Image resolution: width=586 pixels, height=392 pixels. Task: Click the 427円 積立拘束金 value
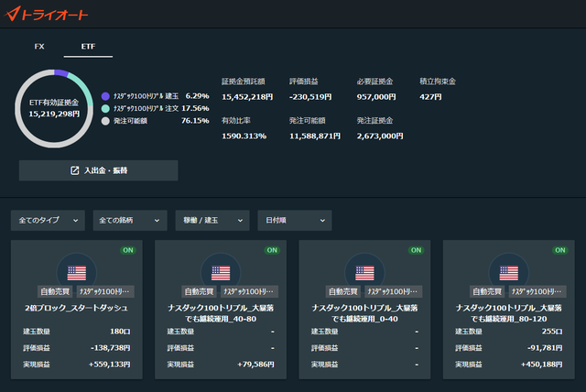[430, 97]
